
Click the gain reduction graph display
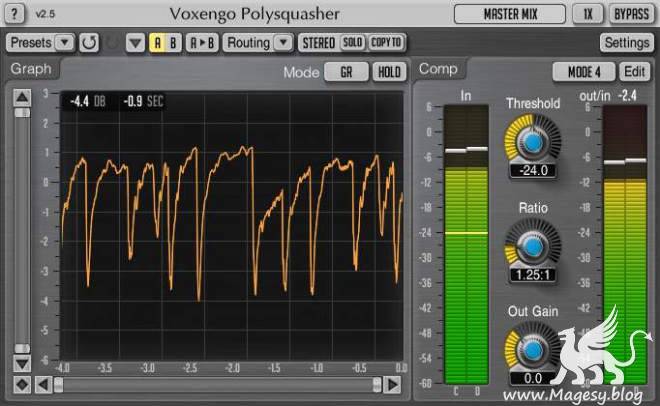[x=232, y=226]
